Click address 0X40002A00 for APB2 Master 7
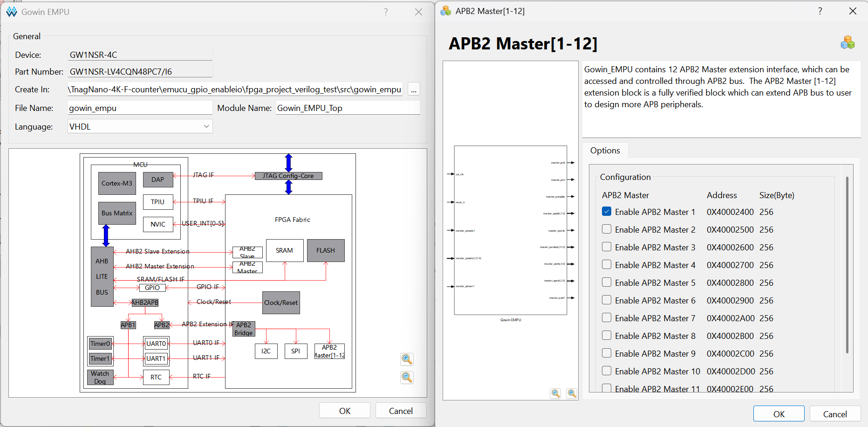This screenshot has height=427, width=868. 731,318
